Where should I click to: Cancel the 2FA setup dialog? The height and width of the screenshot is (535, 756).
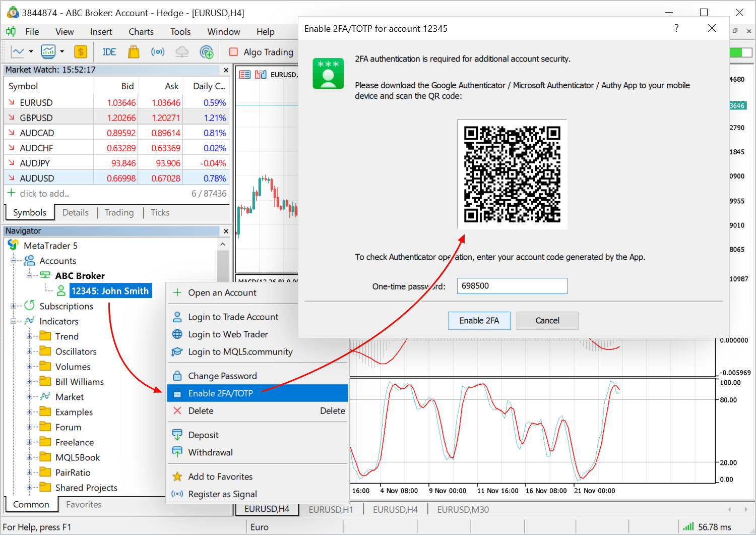547,320
